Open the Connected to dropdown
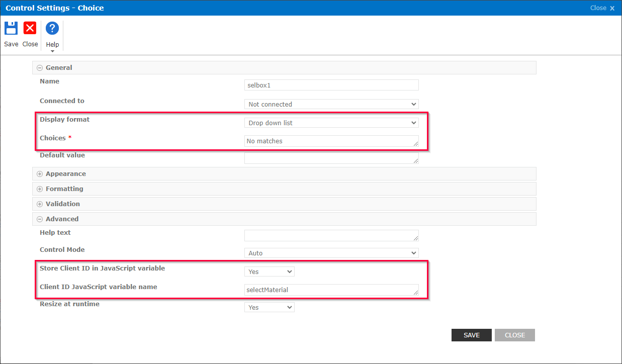 (331, 104)
